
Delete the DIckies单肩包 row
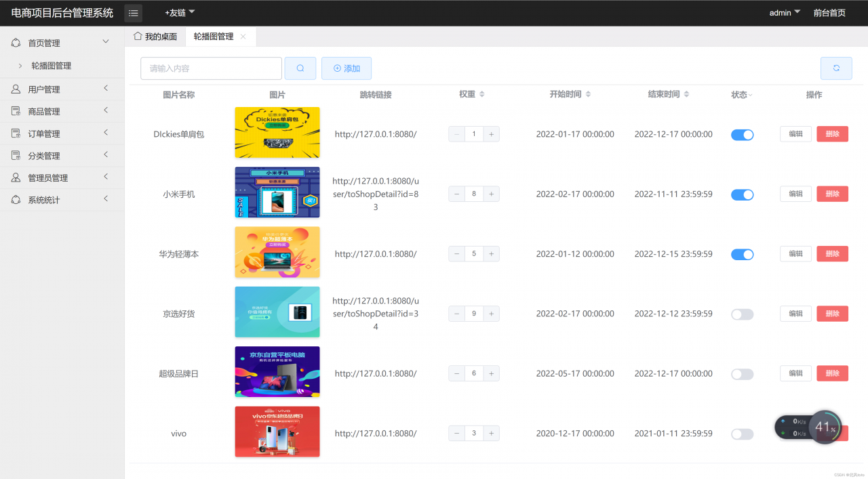(832, 134)
